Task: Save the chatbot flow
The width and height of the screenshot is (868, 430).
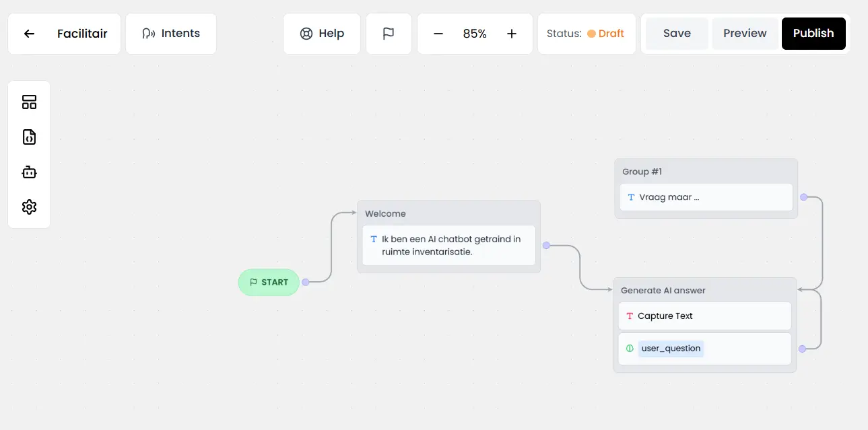Action: [677, 34]
